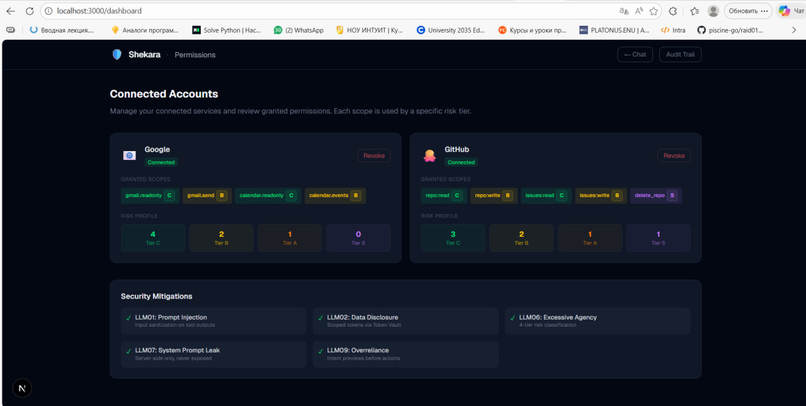Click the Shekara shield logo
Screen dimensions: 806x406
pyautogui.click(x=117, y=54)
